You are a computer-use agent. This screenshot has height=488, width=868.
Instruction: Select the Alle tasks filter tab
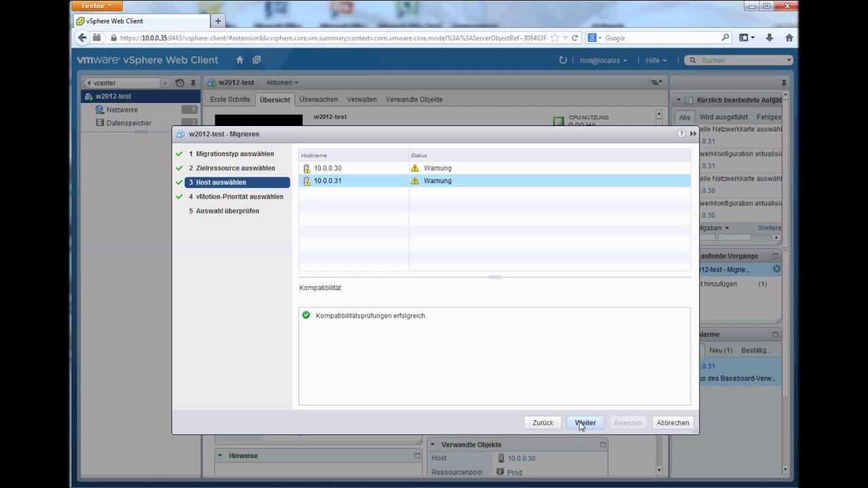685,117
